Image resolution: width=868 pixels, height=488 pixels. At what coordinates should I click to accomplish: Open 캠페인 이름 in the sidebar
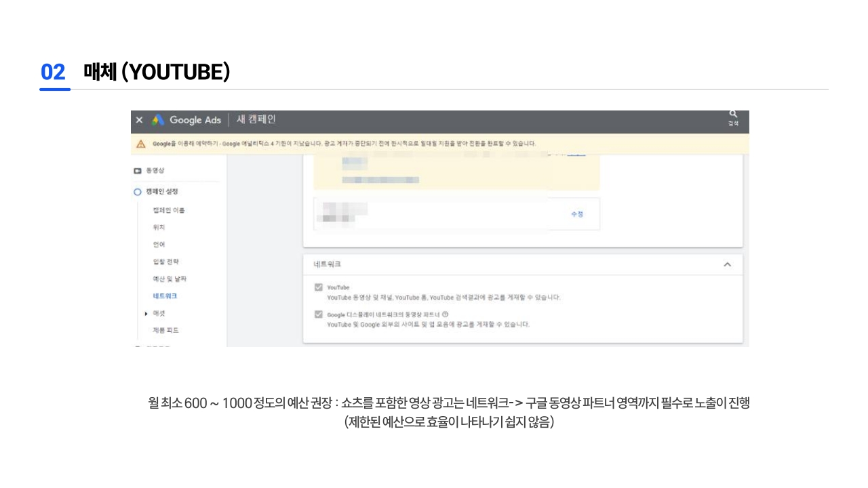169,210
